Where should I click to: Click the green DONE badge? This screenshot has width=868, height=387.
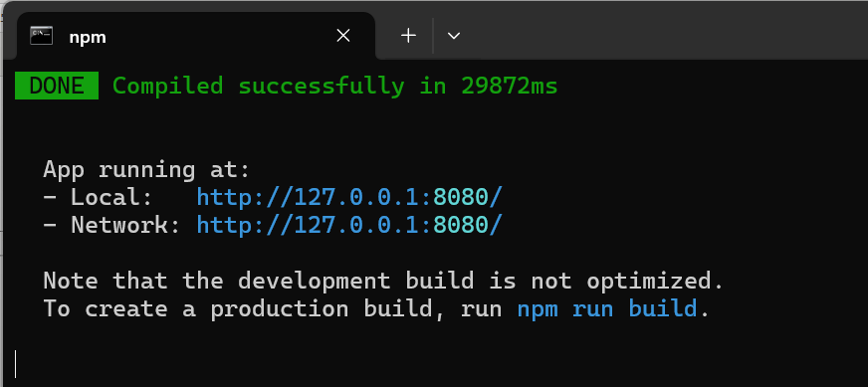tap(57, 86)
